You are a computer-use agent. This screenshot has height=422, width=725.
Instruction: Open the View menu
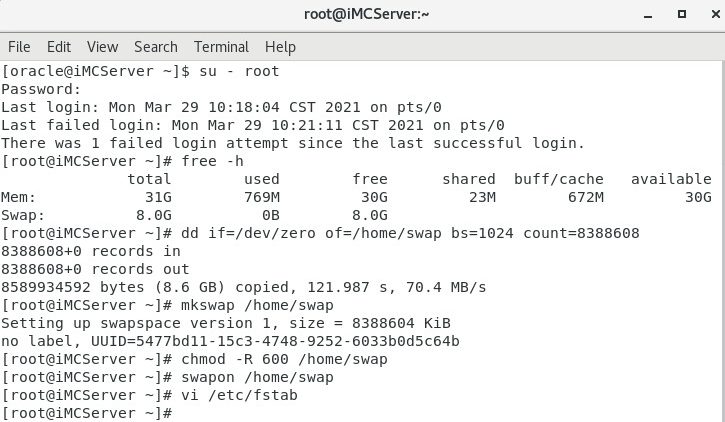click(102, 47)
